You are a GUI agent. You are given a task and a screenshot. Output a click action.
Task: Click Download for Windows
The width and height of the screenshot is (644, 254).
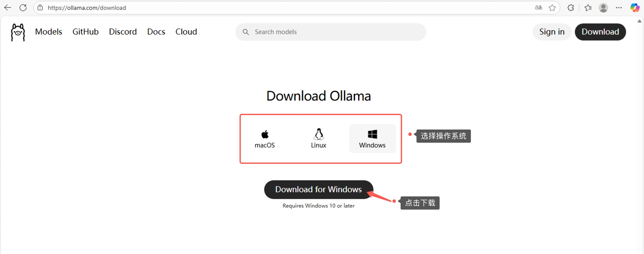318,189
